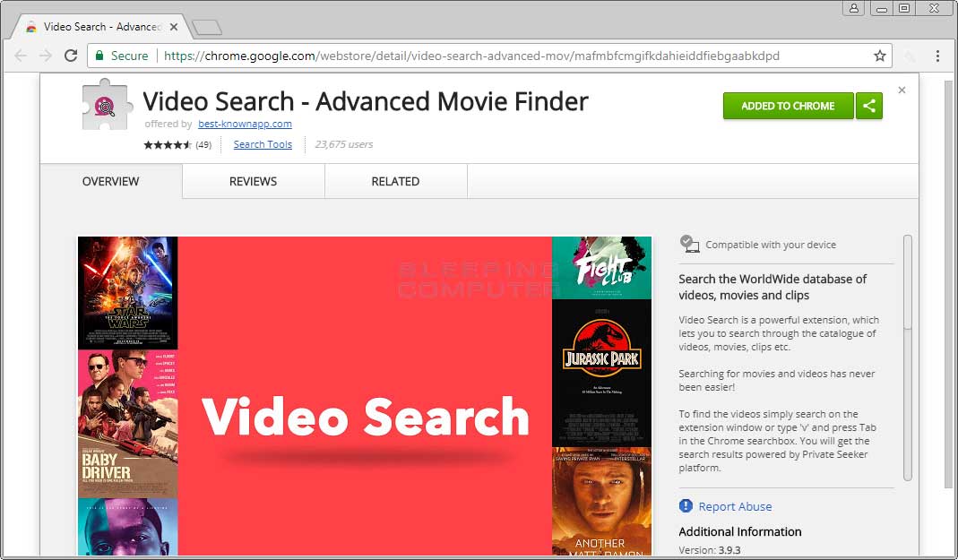The image size is (958, 560).
Task: Switch to the RELATED tab
Action: click(x=395, y=181)
